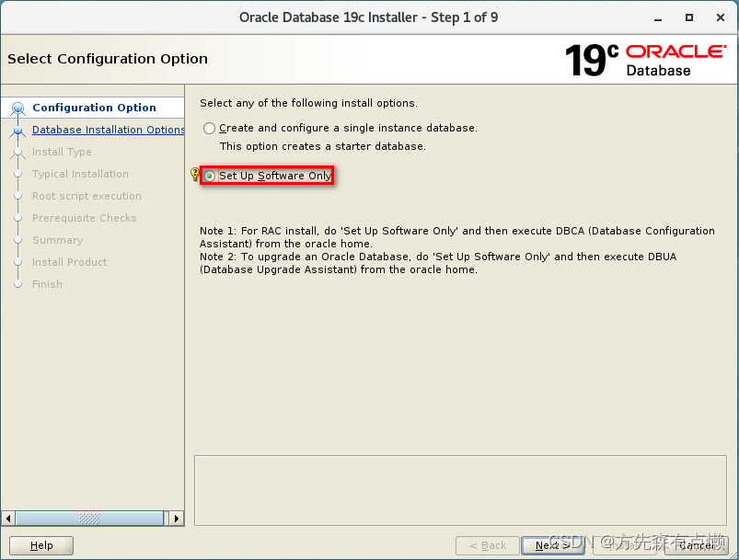Click the Prerequisite Checks step
This screenshot has width=739, height=560.
(x=85, y=218)
